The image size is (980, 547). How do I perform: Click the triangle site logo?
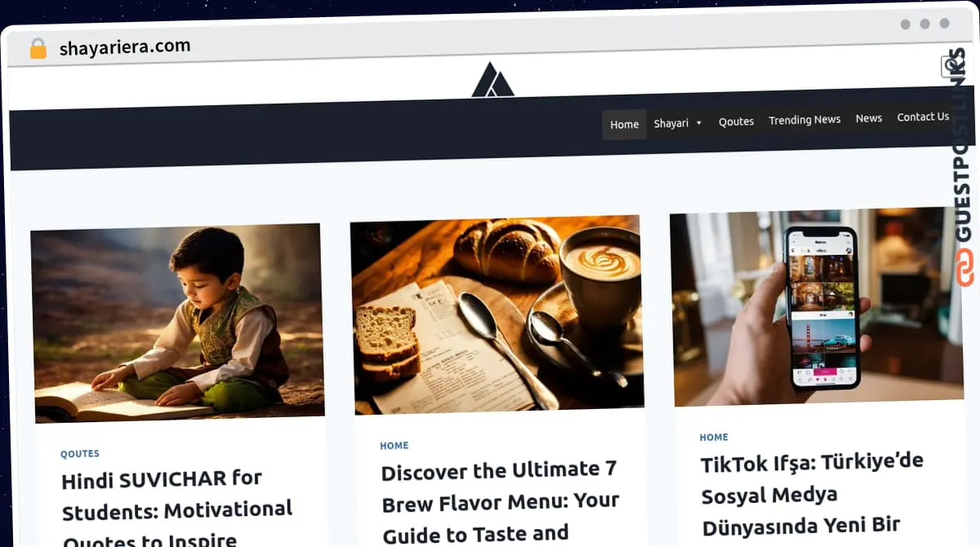[493, 79]
